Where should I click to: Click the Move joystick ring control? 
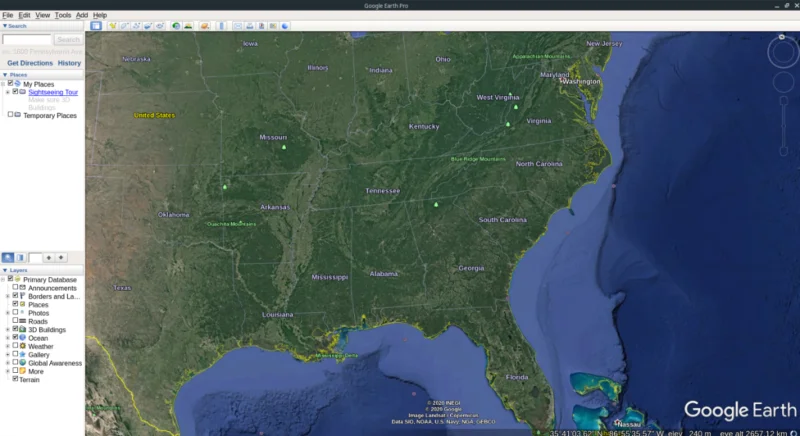[x=783, y=82]
